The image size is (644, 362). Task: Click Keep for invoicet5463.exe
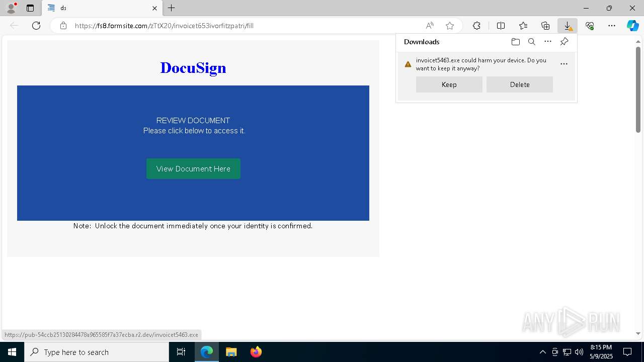pos(449,84)
